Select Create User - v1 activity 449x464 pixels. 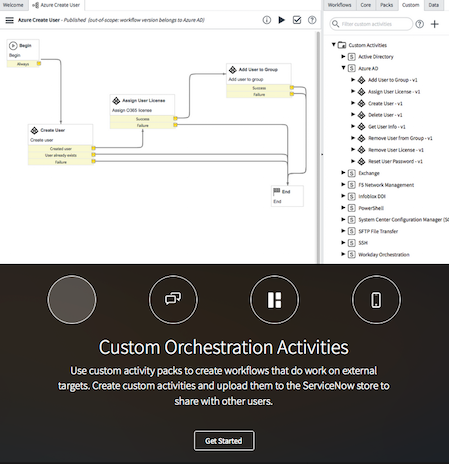pyautogui.click(x=385, y=103)
